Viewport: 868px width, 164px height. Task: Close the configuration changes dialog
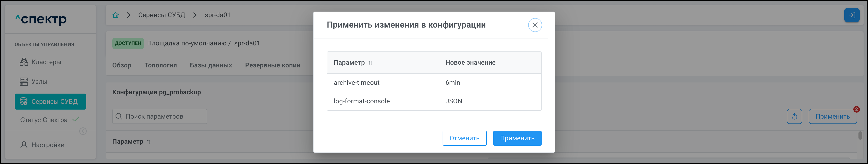535,25
